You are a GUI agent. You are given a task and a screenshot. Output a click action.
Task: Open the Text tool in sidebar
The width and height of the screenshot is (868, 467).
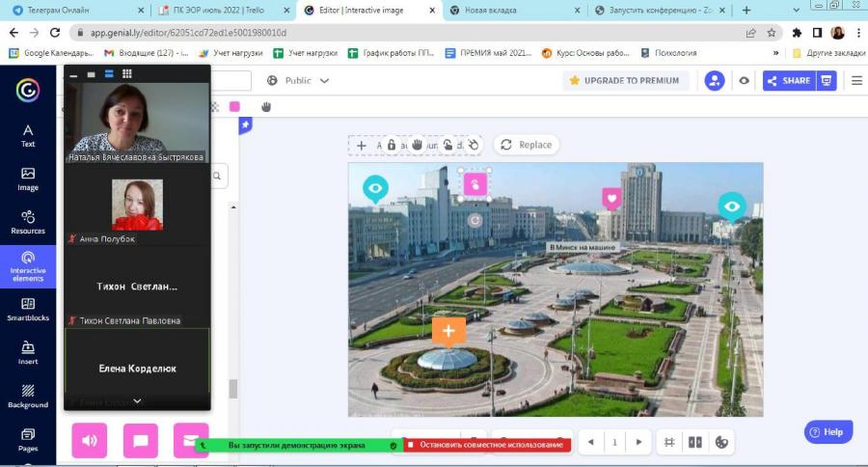(x=28, y=135)
